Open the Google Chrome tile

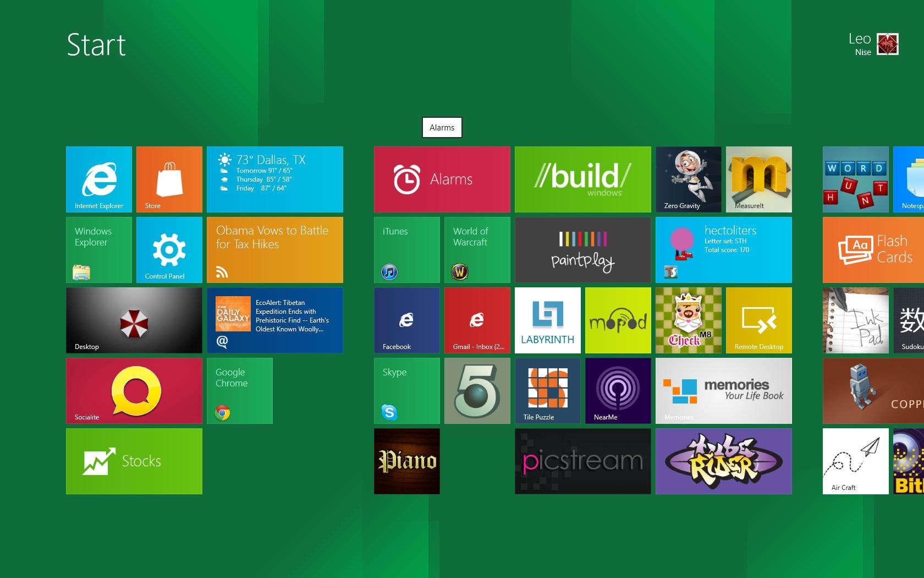(240, 391)
